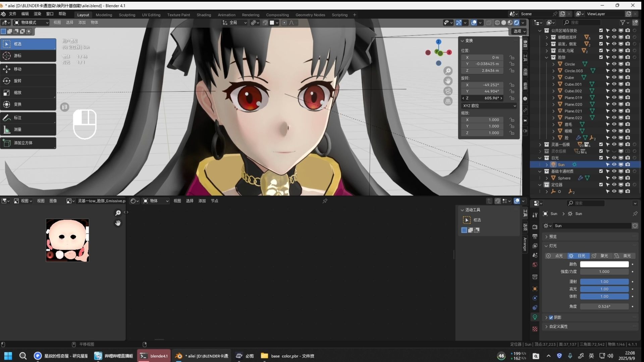Click the viewport pan hand icon
Screen dimensions: 644x362
click(448, 81)
